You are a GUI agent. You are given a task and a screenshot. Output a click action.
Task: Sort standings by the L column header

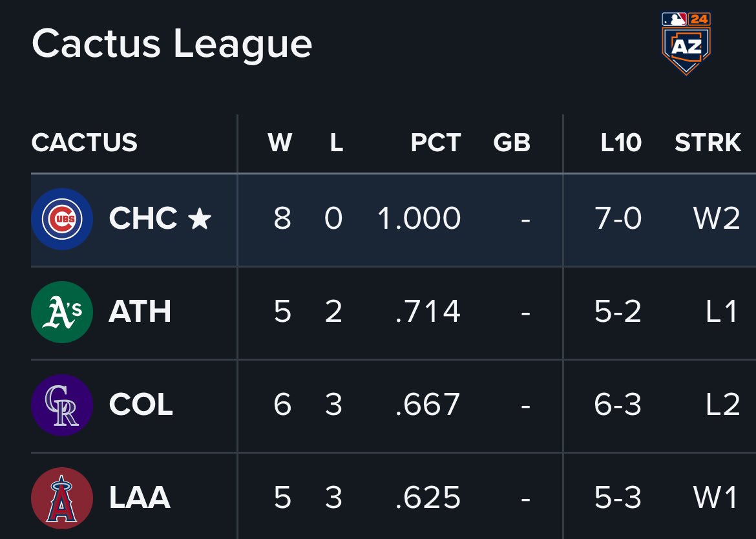point(337,143)
